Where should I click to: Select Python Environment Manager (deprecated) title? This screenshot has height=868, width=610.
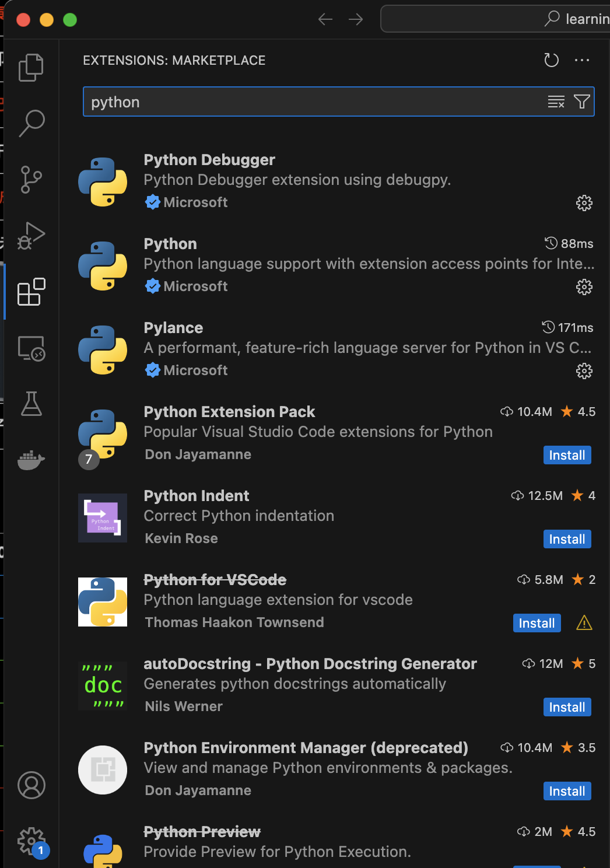tap(306, 748)
